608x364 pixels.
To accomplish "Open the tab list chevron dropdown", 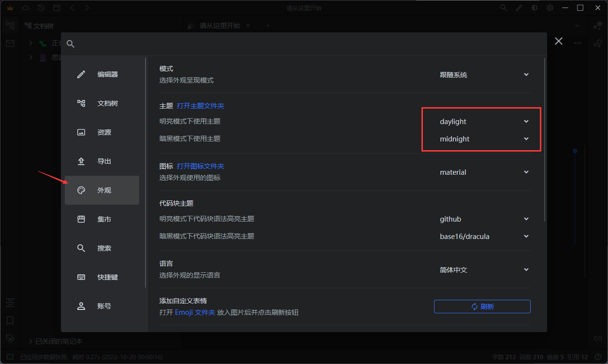I will (x=578, y=26).
